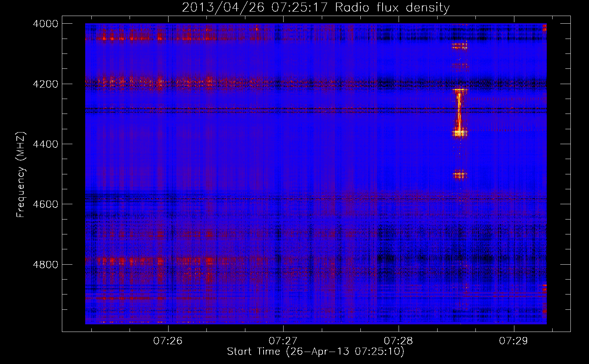This screenshot has height=364, width=589.
Task: Select the 4200 frequency axis label
Action: 46,84
